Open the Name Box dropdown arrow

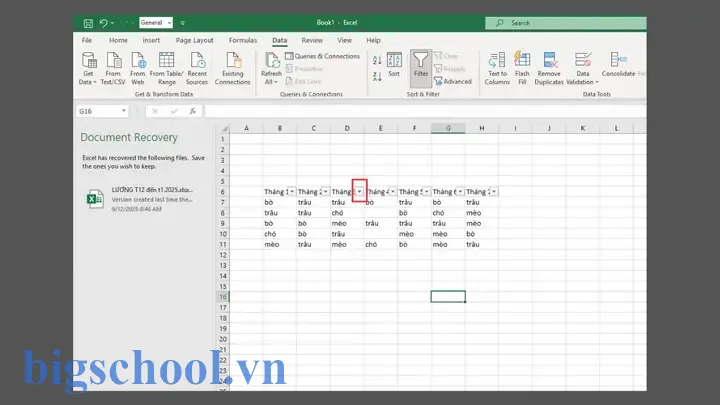point(124,111)
